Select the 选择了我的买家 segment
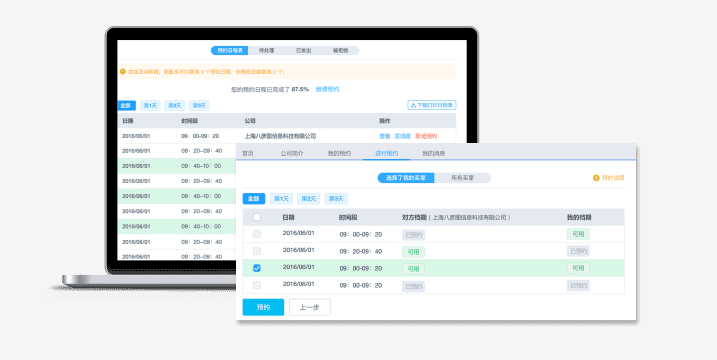Image resolution: width=717 pixels, height=360 pixels. tap(406, 178)
